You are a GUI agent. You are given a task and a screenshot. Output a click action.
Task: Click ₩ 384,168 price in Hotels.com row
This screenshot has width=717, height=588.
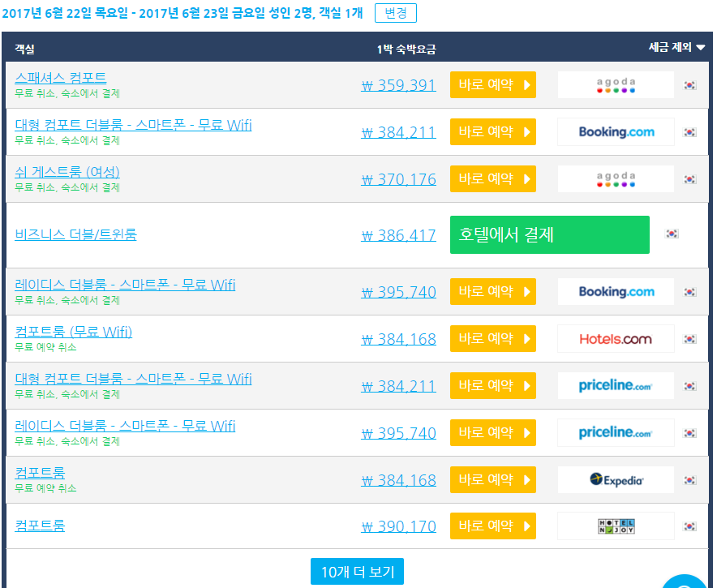pyautogui.click(x=399, y=339)
